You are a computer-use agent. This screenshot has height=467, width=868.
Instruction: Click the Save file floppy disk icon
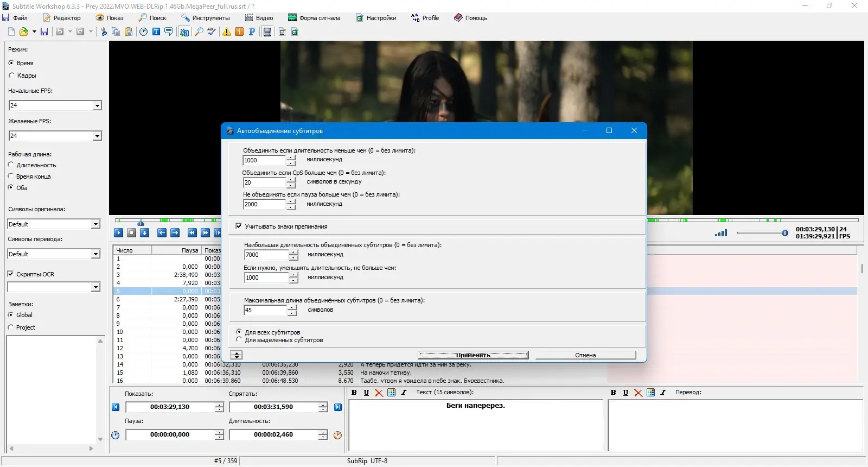click(x=44, y=32)
